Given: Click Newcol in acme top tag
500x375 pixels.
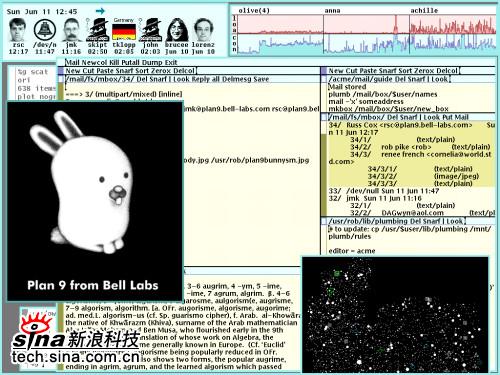Looking at the screenshot, I should pyautogui.click(x=94, y=62).
